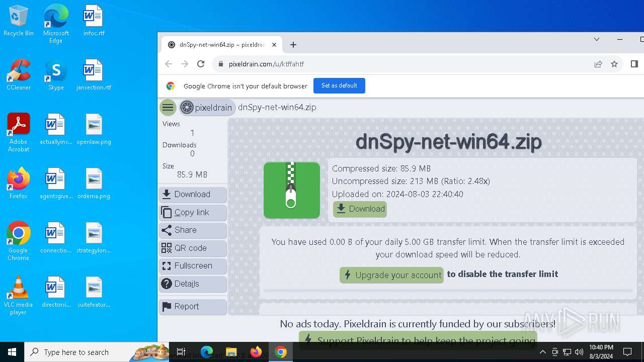Select actuallyins document on desktop
The height and width of the screenshot is (362, 644).
point(56,130)
